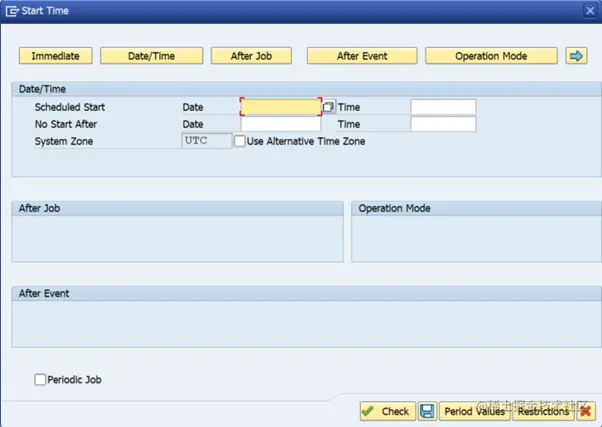Click the No Start After time field
This screenshot has width=602, height=427.
click(443, 124)
